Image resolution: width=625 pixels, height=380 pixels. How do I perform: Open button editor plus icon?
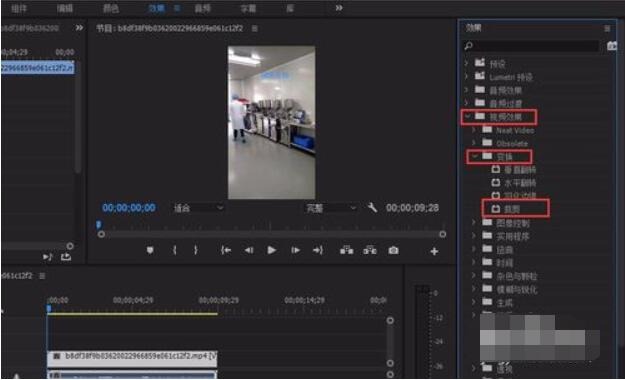click(x=434, y=251)
